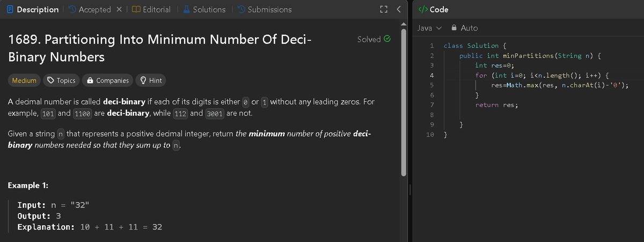Image resolution: width=644 pixels, height=242 pixels.
Task: Click the Code panel bracket icon
Action: tap(422, 9)
